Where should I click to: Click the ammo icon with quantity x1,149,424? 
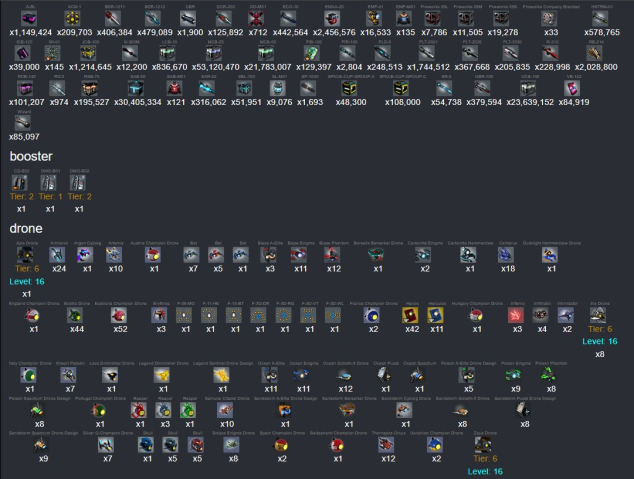(x=29, y=17)
